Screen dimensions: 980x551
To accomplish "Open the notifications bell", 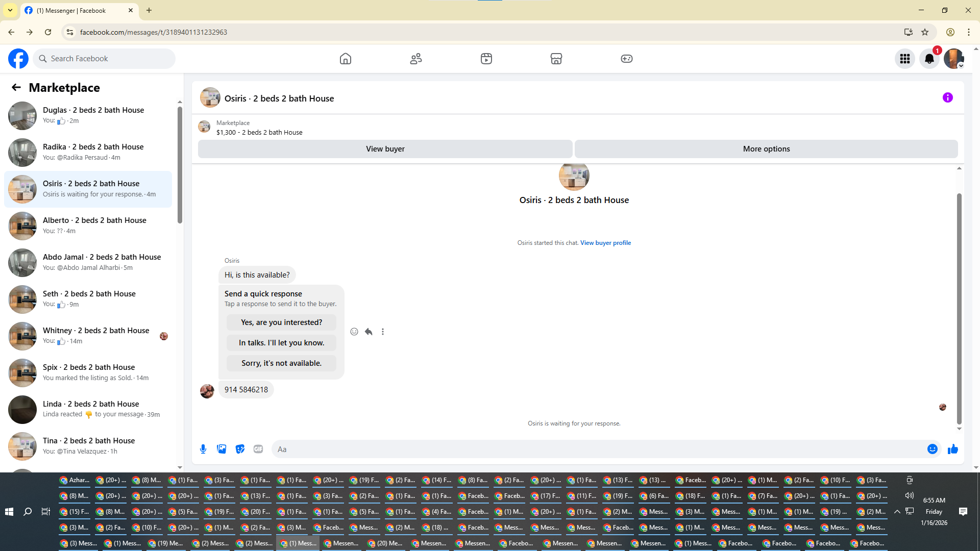I will [x=929, y=59].
